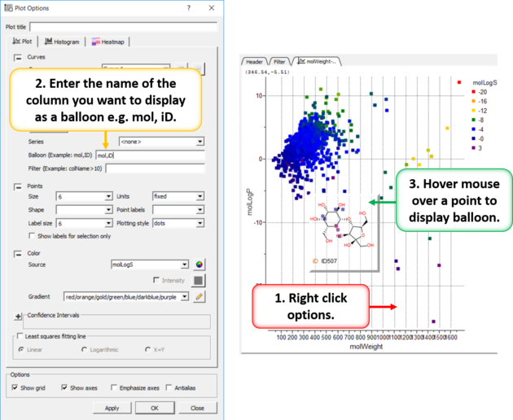Expand the Confidence Intervals section
513x420 pixels.
[x=18, y=316]
